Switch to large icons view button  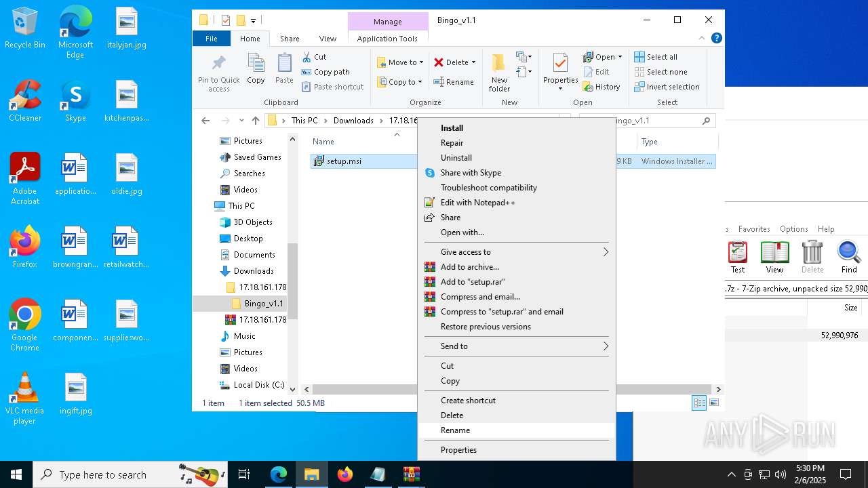click(x=713, y=403)
